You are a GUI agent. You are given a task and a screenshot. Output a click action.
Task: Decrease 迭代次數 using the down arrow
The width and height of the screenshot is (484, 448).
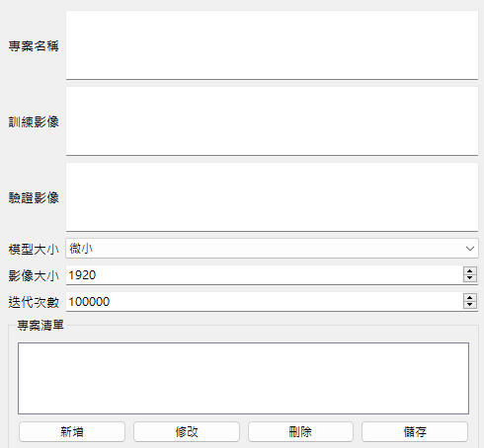(x=470, y=305)
